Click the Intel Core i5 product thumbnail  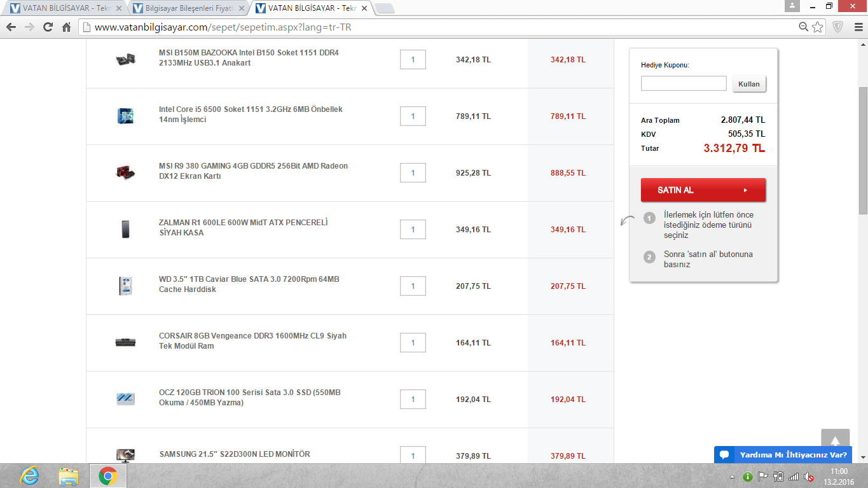click(x=126, y=116)
